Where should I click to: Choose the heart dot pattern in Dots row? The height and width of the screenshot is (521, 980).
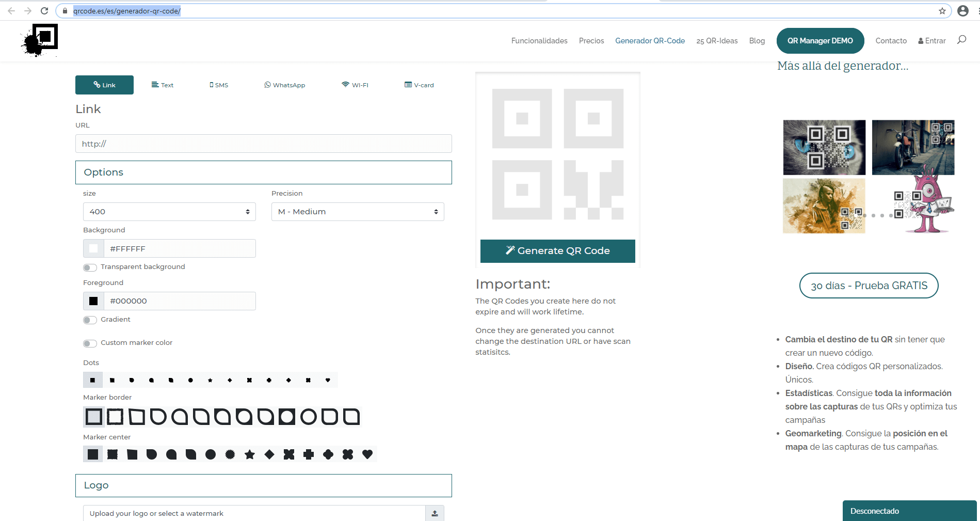tap(328, 380)
